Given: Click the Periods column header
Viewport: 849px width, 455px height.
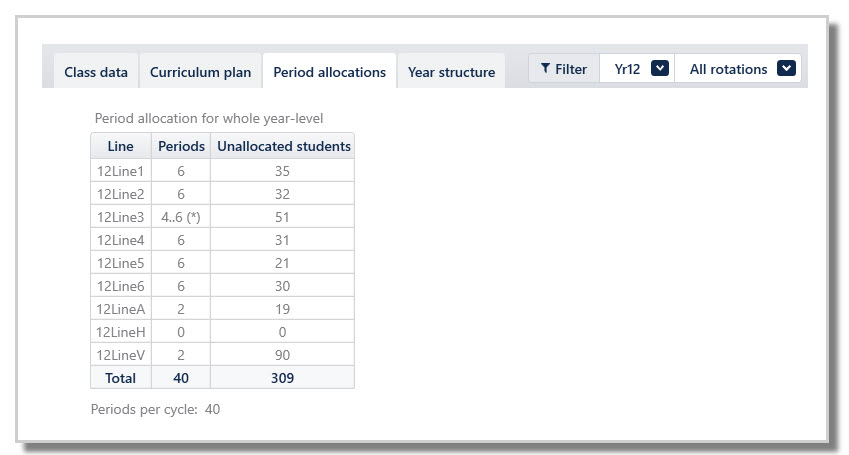Looking at the screenshot, I should (x=181, y=146).
